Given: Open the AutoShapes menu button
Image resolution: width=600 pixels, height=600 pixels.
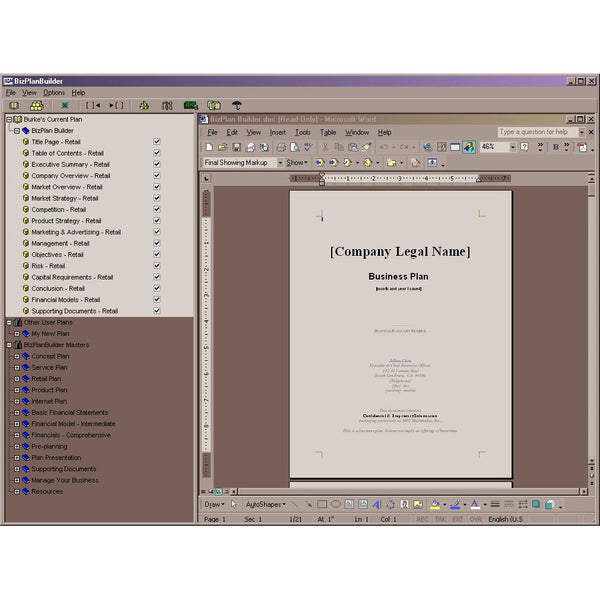Looking at the screenshot, I should coord(266,504).
